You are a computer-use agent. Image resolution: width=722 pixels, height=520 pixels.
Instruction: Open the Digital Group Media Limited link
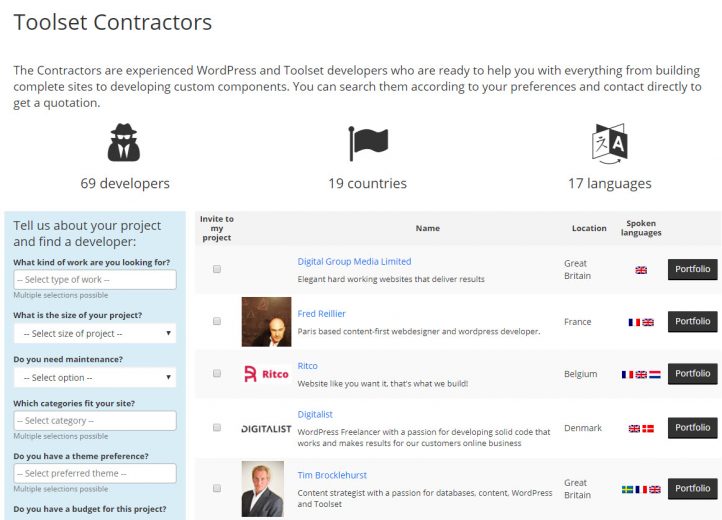[x=354, y=262]
